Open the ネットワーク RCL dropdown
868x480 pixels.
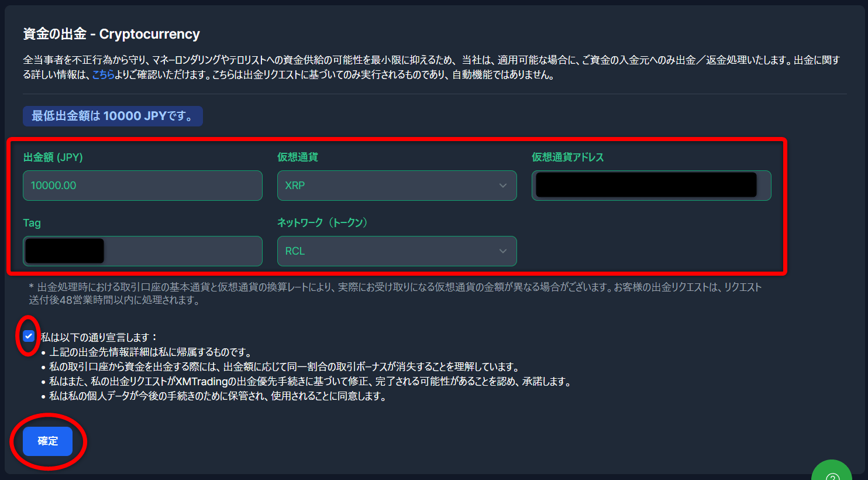[397, 251]
